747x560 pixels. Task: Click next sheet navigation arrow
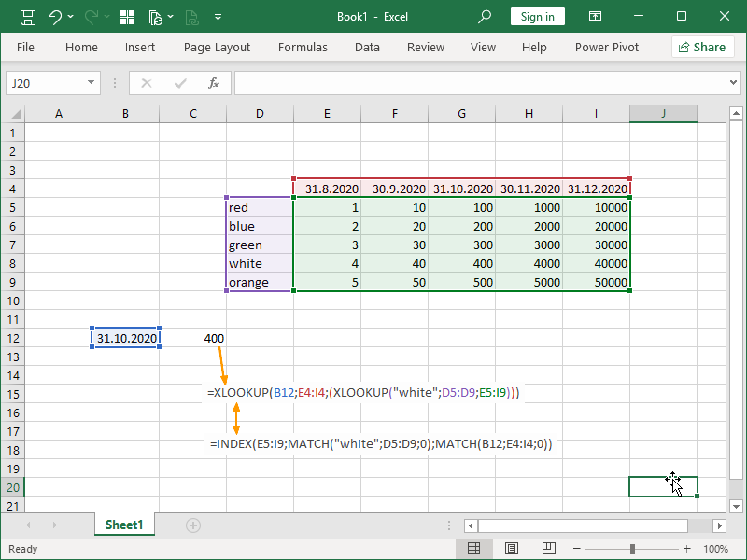[x=55, y=525]
